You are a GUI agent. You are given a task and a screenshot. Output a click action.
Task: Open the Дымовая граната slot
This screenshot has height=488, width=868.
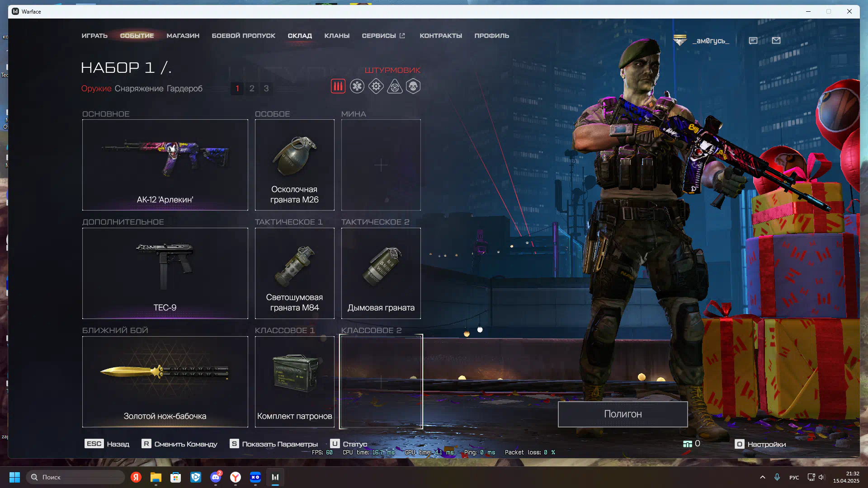381,273
